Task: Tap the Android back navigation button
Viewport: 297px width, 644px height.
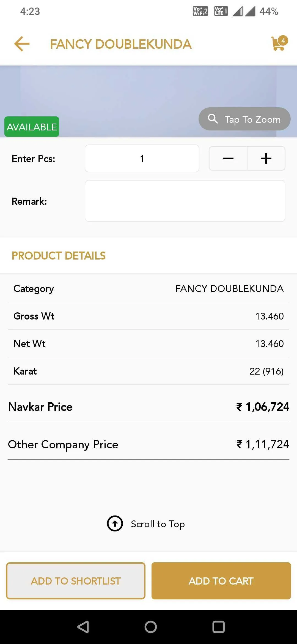Action: click(83, 627)
